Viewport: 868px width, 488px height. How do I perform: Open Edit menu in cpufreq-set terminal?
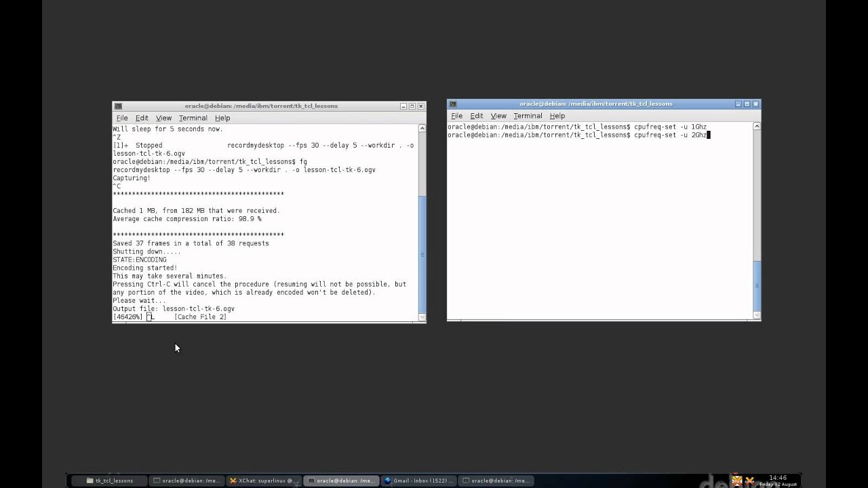point(477,116)
